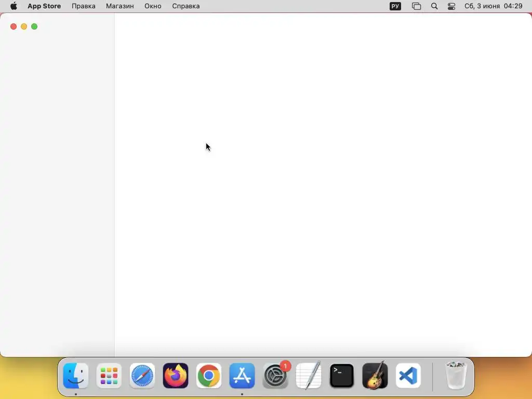This screenshot has height=399, width=532.
Task: Launch Firefox from the Dock
Action: click(176, 376)
